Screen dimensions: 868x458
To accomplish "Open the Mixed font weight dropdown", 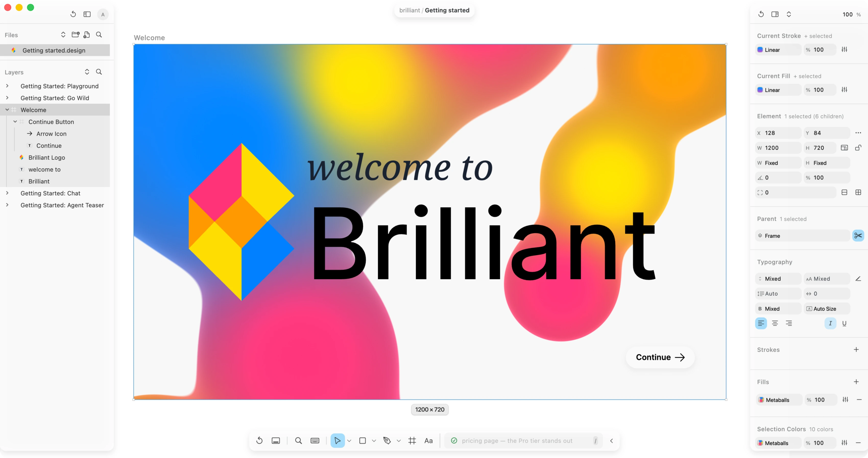I will coord(778,309).
